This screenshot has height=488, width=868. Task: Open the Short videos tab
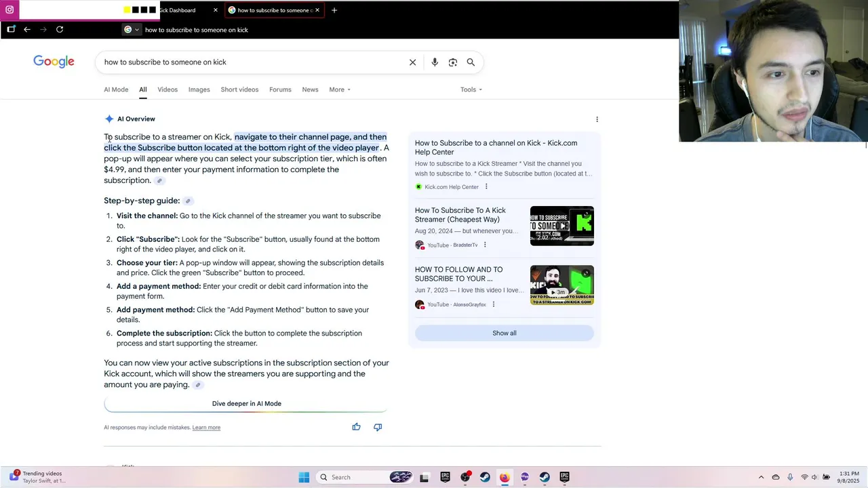click(x=239, y=89)
